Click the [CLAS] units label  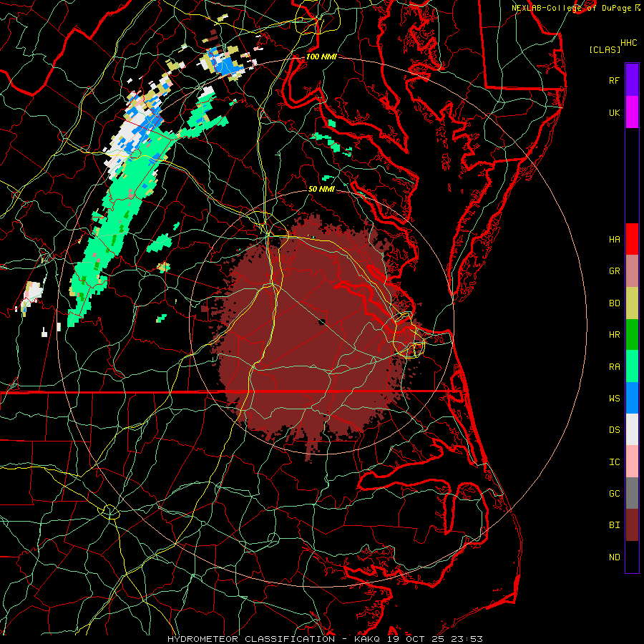click(605, 49)
